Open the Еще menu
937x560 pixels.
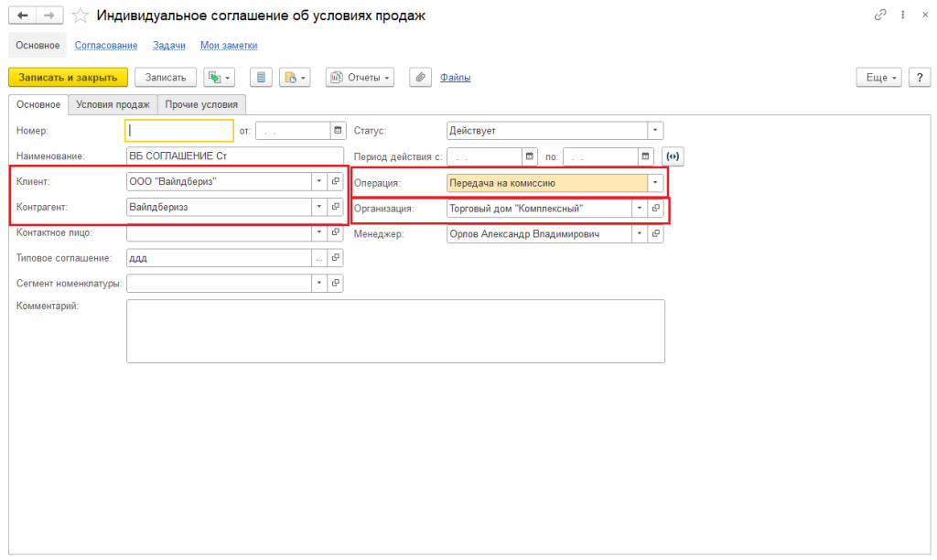(878, 78)
